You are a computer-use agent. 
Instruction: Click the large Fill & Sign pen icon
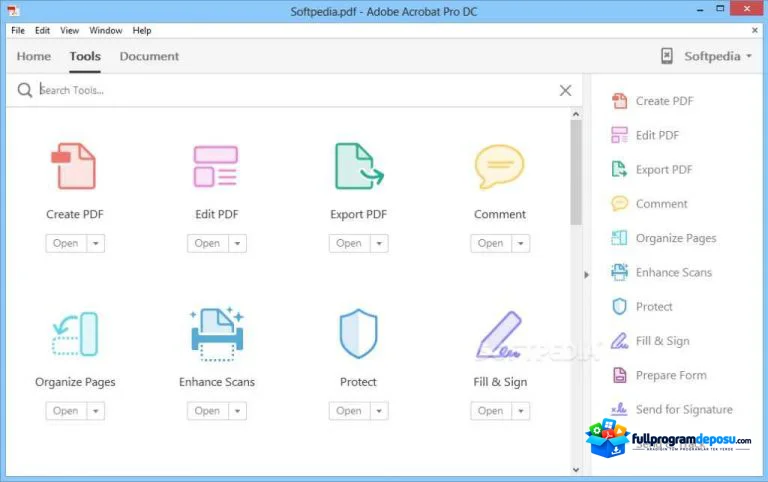coord(499,335)
